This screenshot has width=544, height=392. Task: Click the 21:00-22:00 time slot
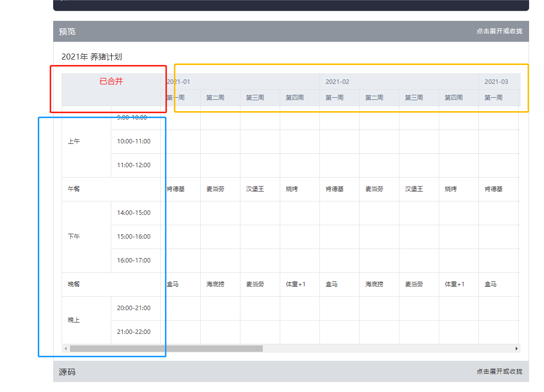click(x=136, y=332)
